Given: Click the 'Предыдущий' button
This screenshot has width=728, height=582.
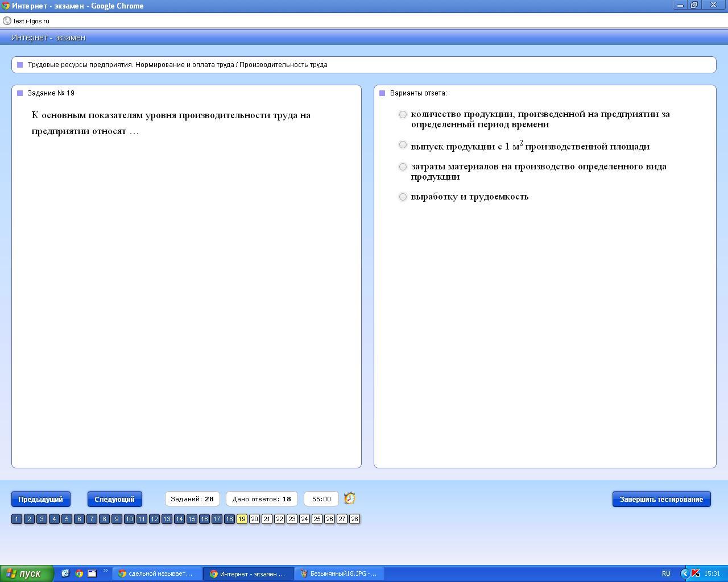Looking at the screenshot, I should coord(40,499).
